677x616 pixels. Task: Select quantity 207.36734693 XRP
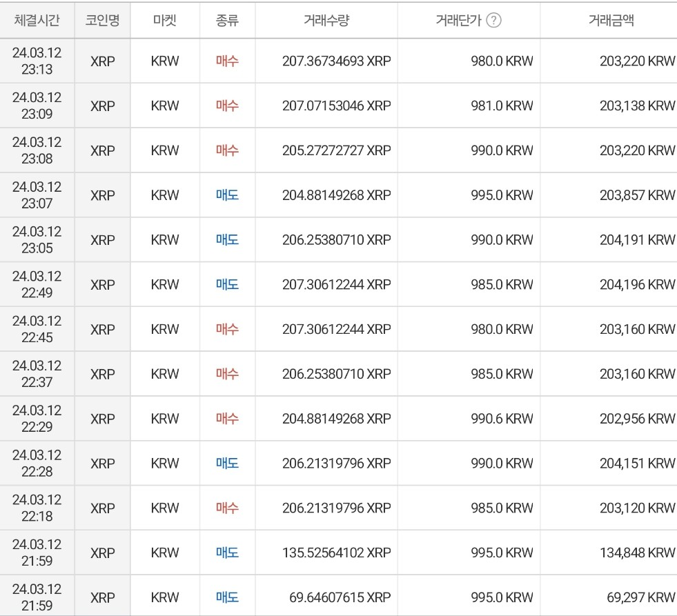coord(336,61)
